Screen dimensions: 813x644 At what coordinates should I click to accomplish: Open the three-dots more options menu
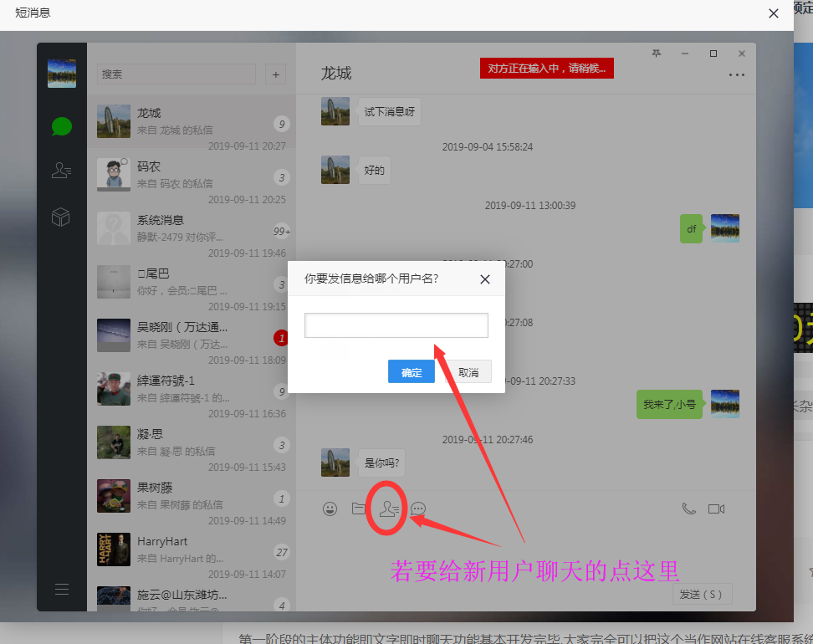tap(736, 74)
